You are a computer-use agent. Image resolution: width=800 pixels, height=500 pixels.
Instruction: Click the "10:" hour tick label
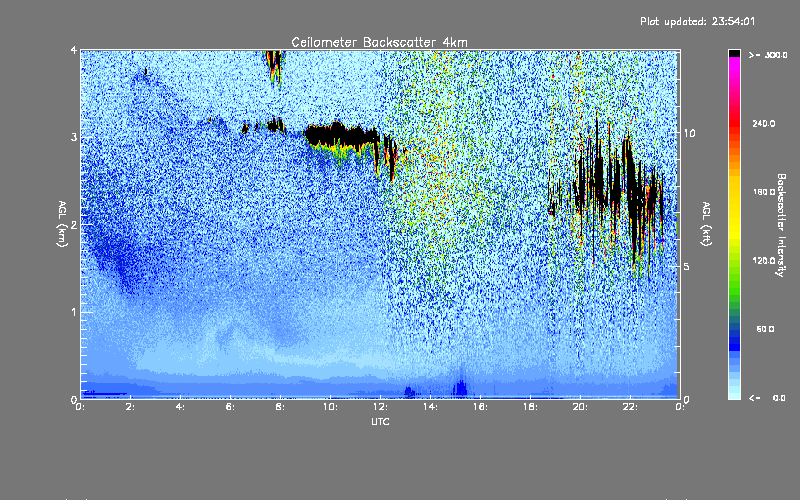330,407
